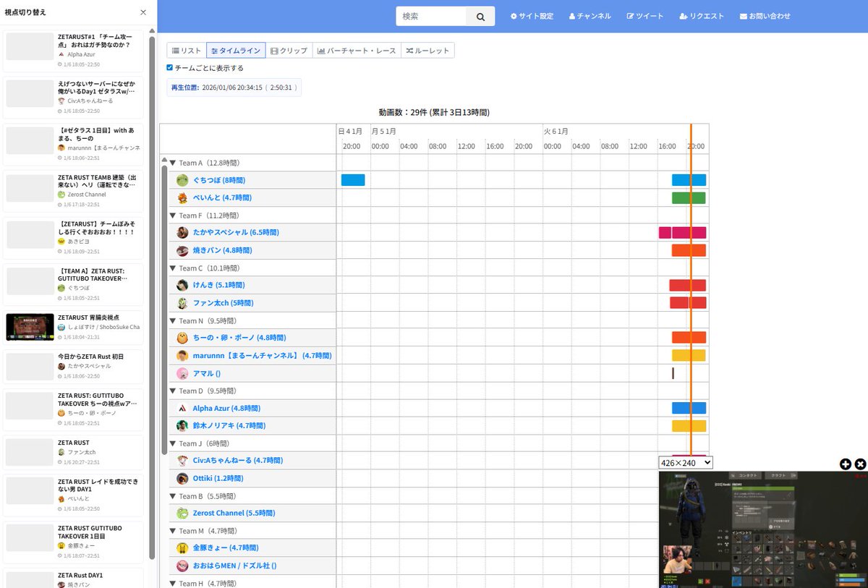
Task: Click ぐちつぼ avatar icon in timeline
Action: 182,180
